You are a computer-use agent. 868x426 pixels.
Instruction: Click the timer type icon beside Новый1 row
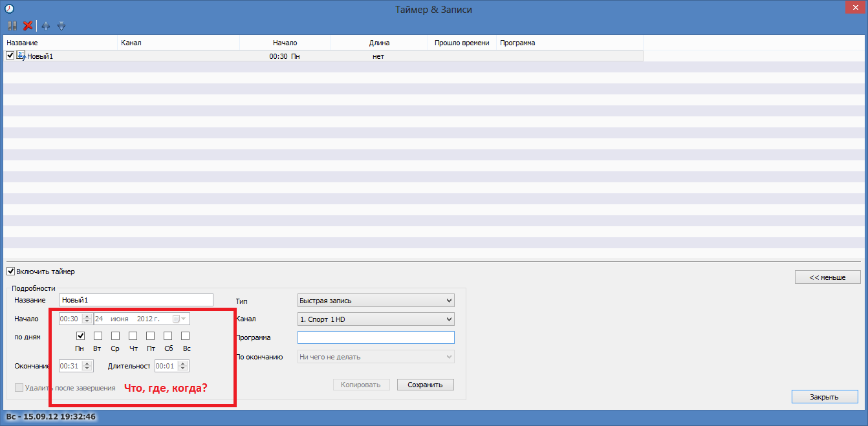pos(20,56)
